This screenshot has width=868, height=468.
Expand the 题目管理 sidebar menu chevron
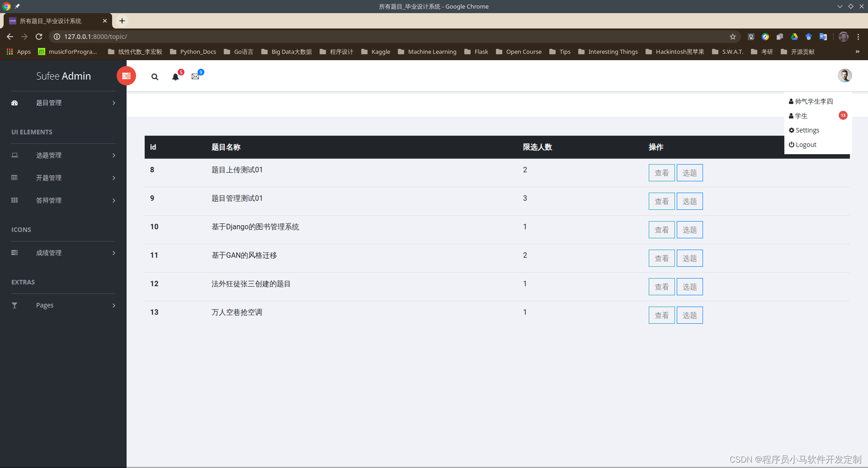point(113,103)
